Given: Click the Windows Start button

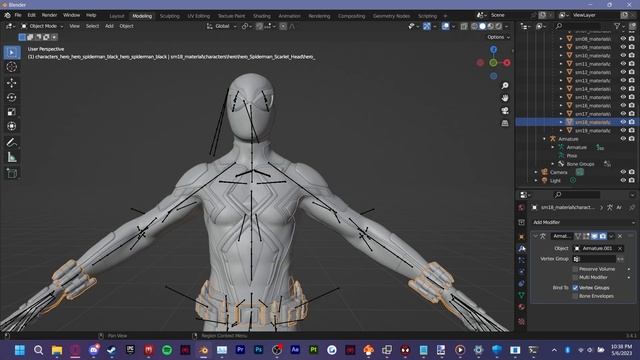Looking at the screenshot, I should click(x=20, y=350).
